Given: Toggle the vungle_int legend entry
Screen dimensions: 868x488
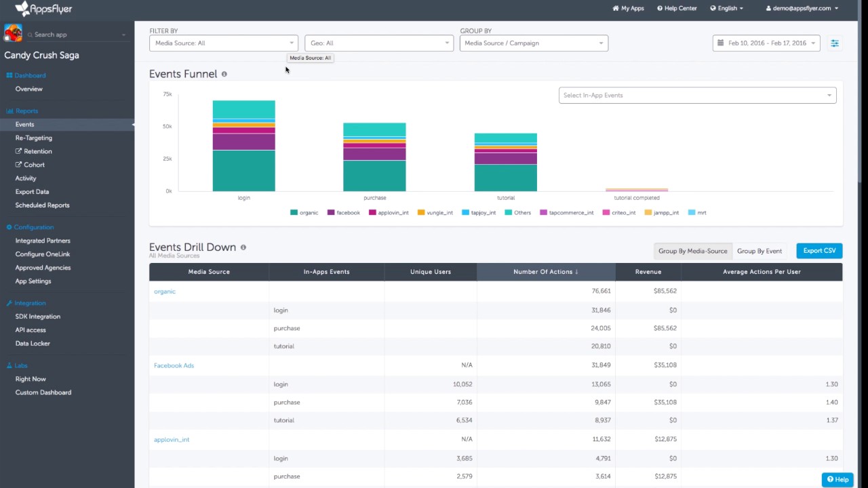Looking at the screenshot, I should [x=435, y=213].
